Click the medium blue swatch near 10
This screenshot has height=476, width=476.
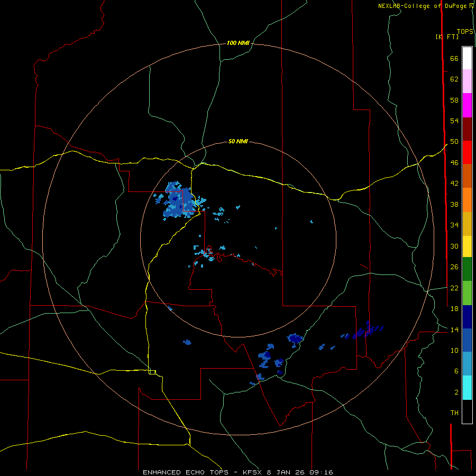467,340
